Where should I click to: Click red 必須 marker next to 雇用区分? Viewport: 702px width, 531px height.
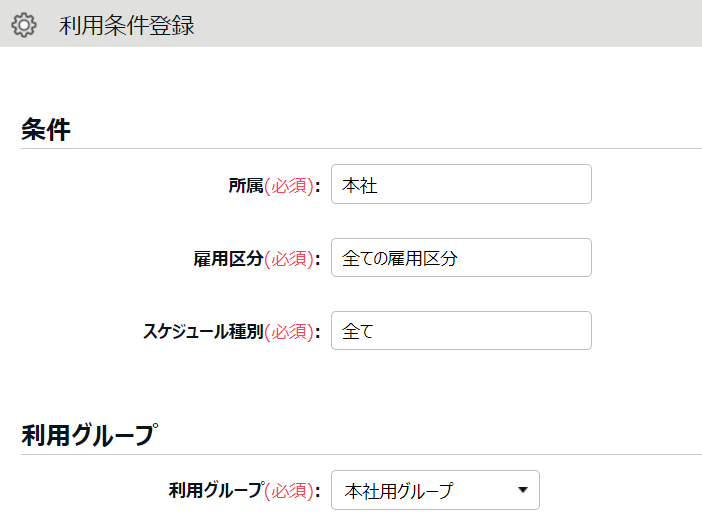[289, 259]
